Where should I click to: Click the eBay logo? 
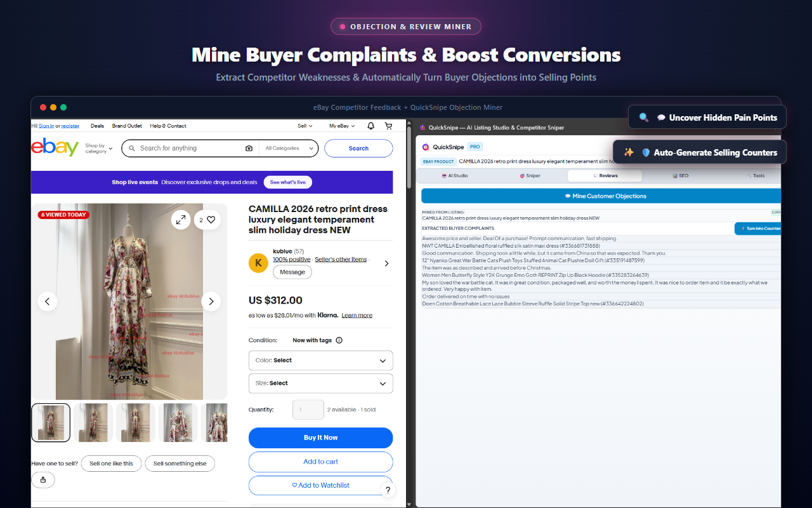(x=55, y=147)
